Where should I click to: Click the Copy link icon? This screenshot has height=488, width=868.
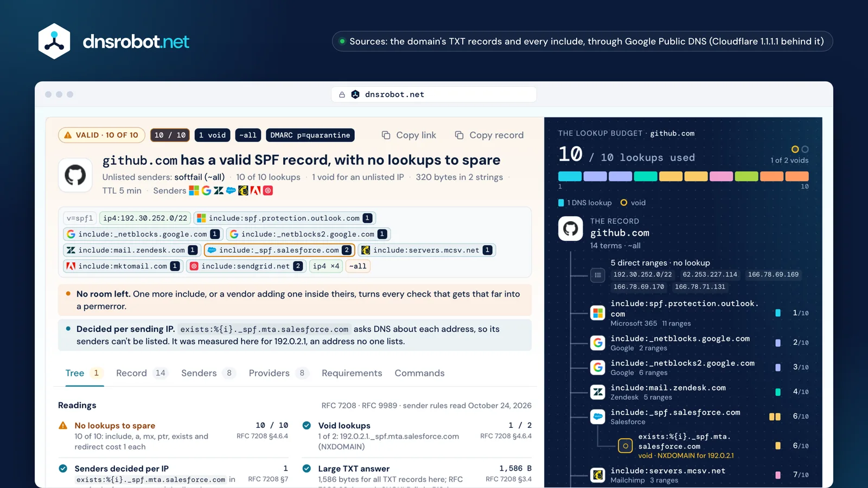tap(386, 135)
